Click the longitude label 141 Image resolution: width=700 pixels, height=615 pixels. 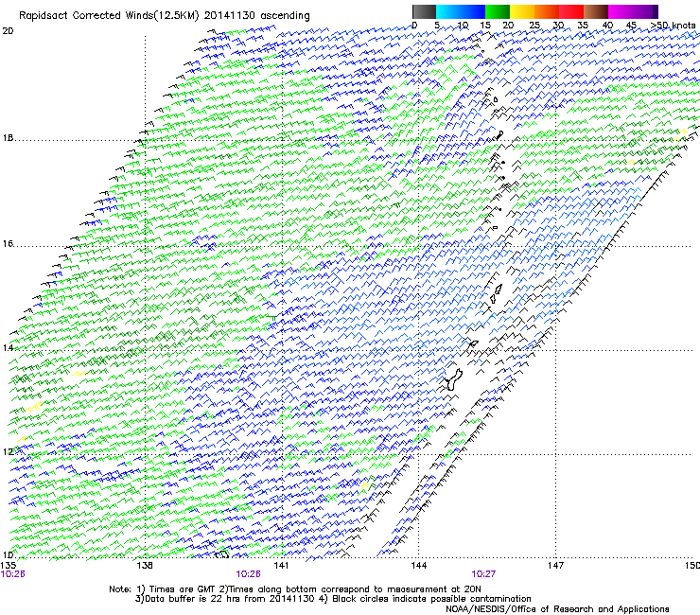[x=281, y=566]
